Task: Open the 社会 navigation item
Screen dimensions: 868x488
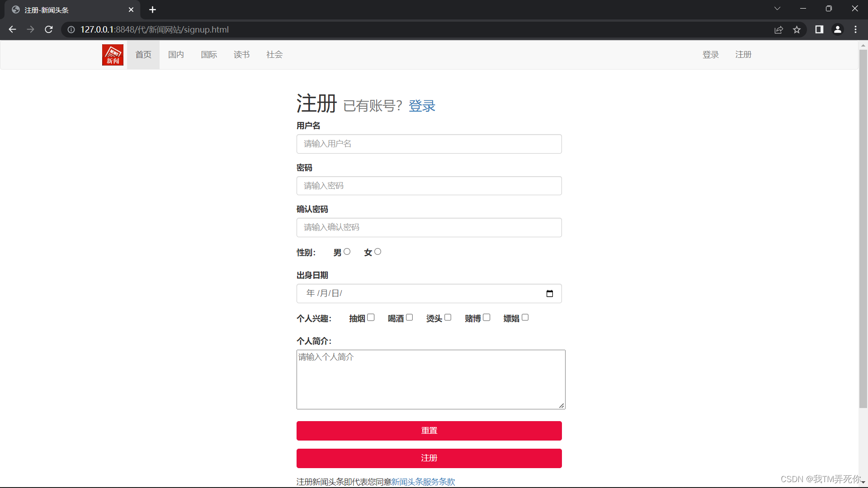Action: (x=274, y=54)
